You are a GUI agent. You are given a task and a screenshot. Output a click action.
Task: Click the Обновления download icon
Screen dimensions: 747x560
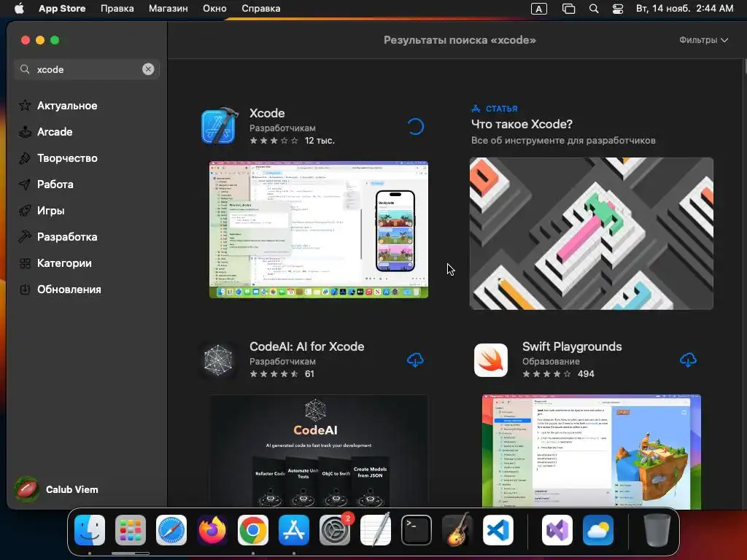click(25, 289)
